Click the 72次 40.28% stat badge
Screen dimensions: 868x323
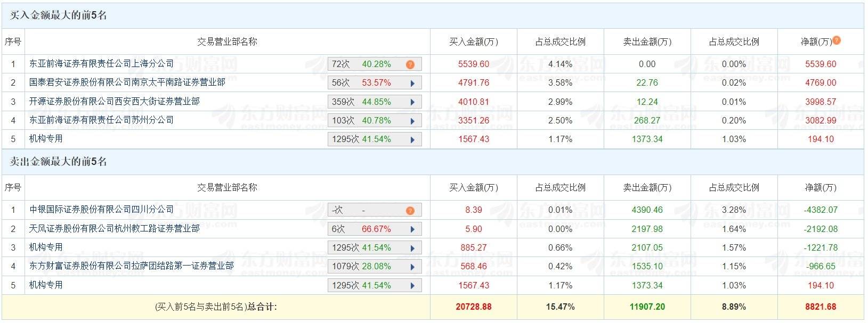(373, 63)
